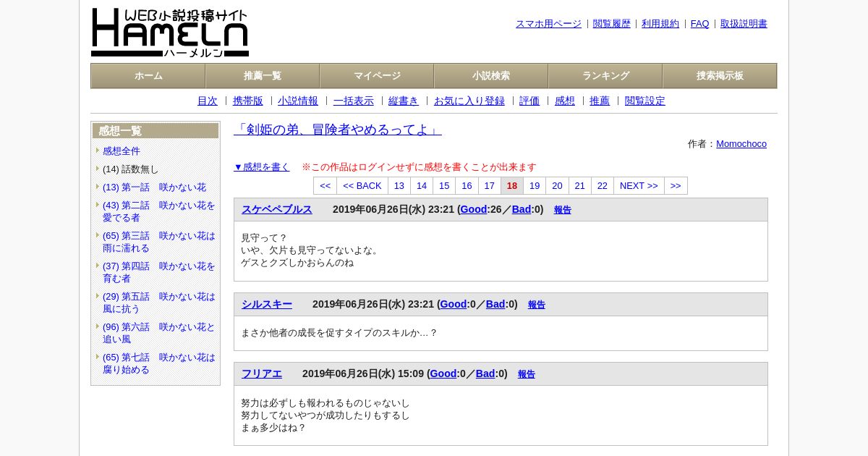
Task: Go to page 22
Action: coord(603,185)
